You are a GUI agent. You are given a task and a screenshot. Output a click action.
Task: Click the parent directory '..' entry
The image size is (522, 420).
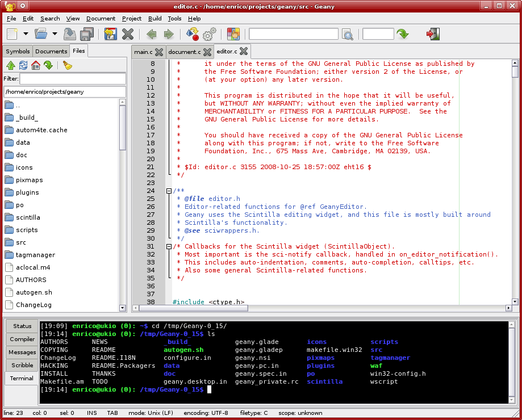61,106
